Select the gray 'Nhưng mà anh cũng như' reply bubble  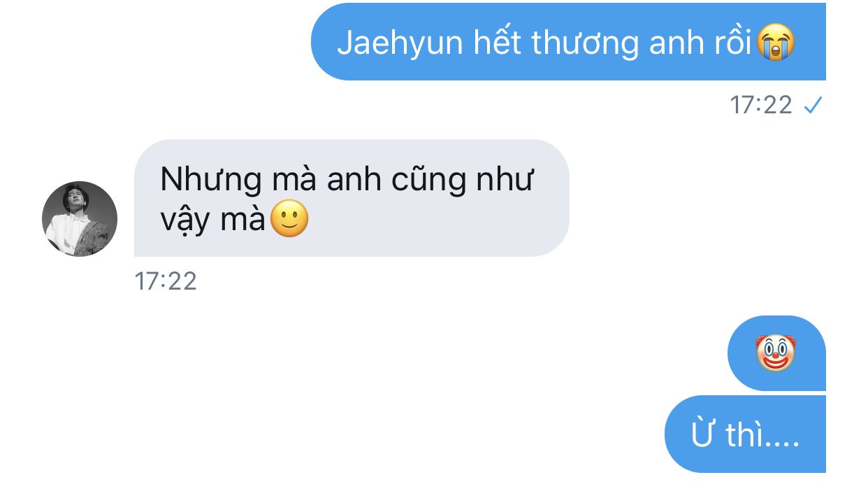352,198
